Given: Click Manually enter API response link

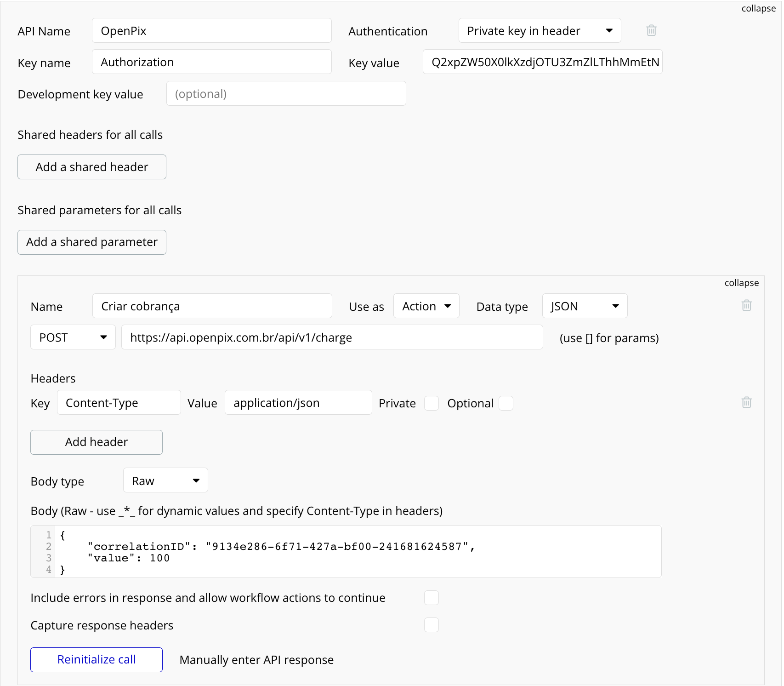Looking at the screenshot, I should click(256, 660).
